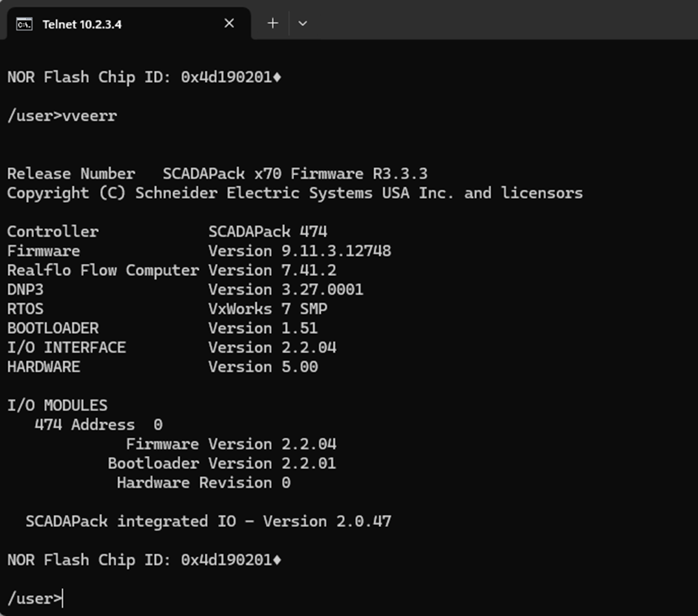This screenshot has height=616, width=698.
Task: Click the Controller SCADAPack 474 line
Action: click(x=167, y=232)
